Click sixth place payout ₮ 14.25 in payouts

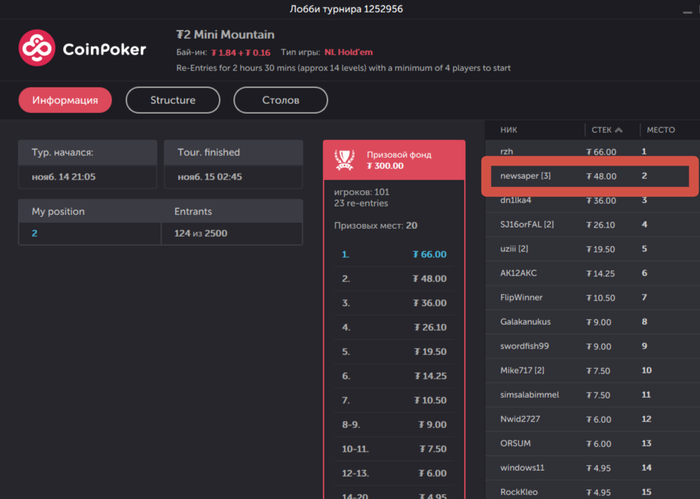coord(430,376)
